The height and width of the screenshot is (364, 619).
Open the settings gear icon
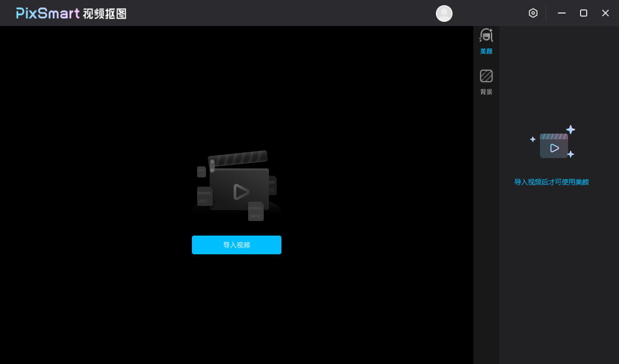(x=533, y=12)
